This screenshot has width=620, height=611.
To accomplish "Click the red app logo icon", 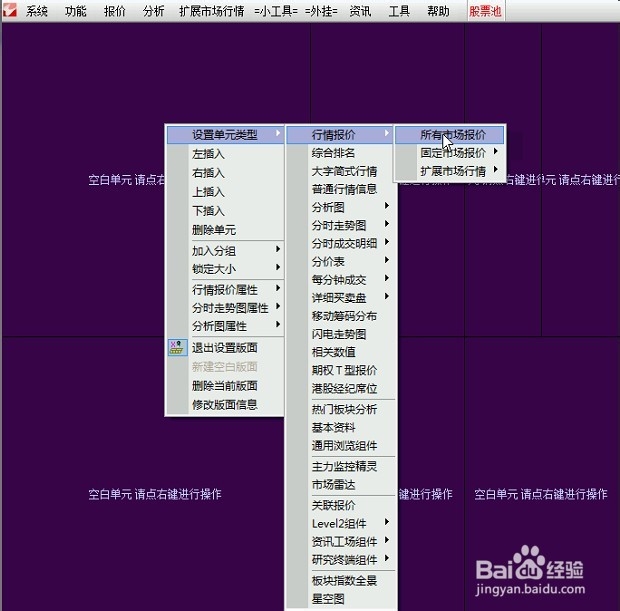I will click(x=9, y=10).
